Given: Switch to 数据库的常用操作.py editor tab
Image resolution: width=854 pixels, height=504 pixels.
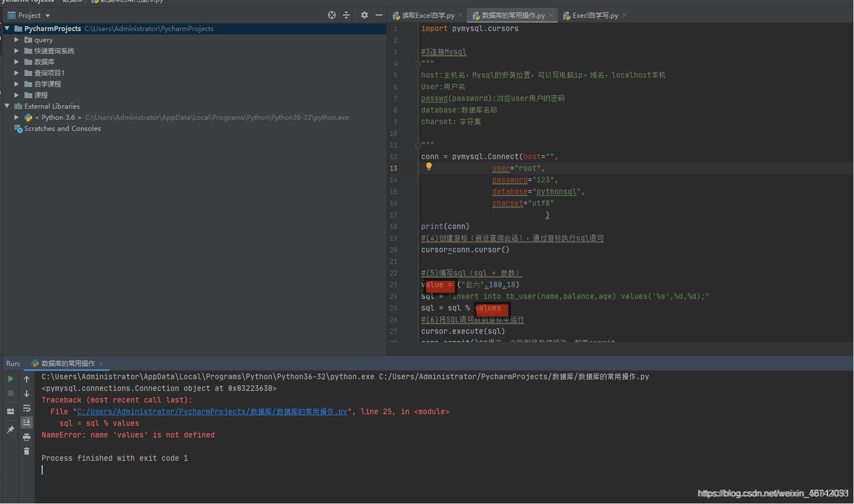Looking at the screenshot, I should 513,16.
